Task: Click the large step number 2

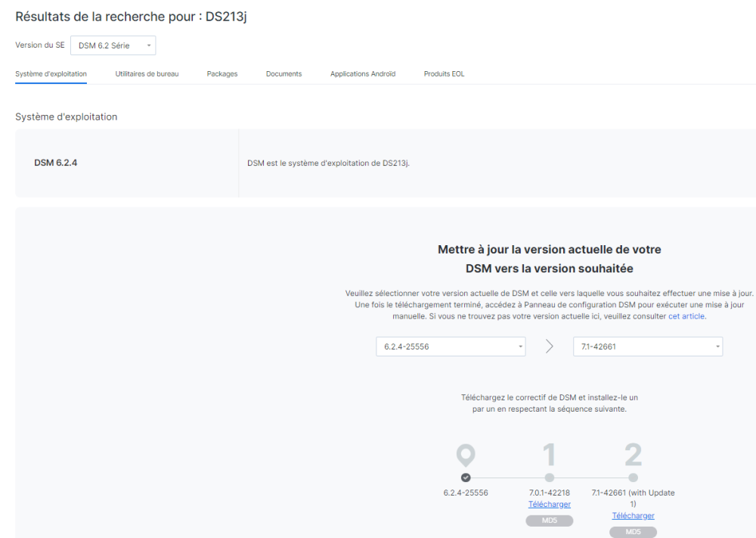Action: (x=633, y=455)
